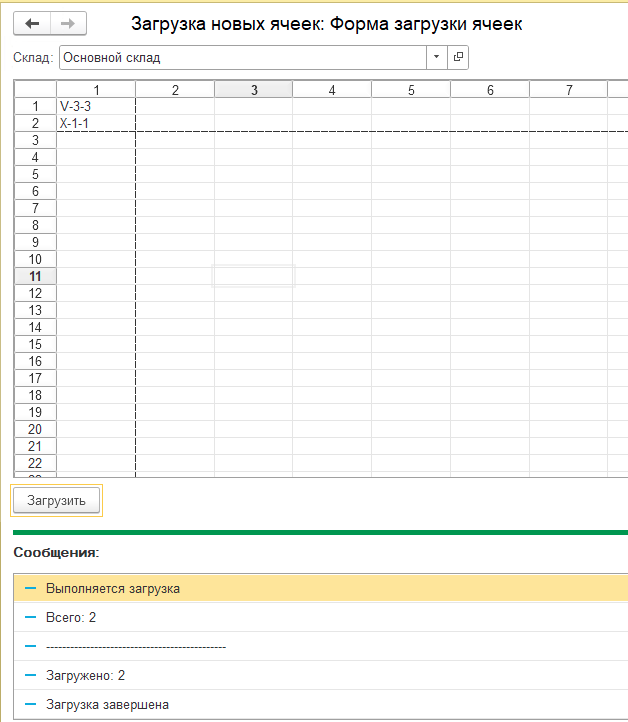Select column header 1
628x722 pixels.
(96, 90)
